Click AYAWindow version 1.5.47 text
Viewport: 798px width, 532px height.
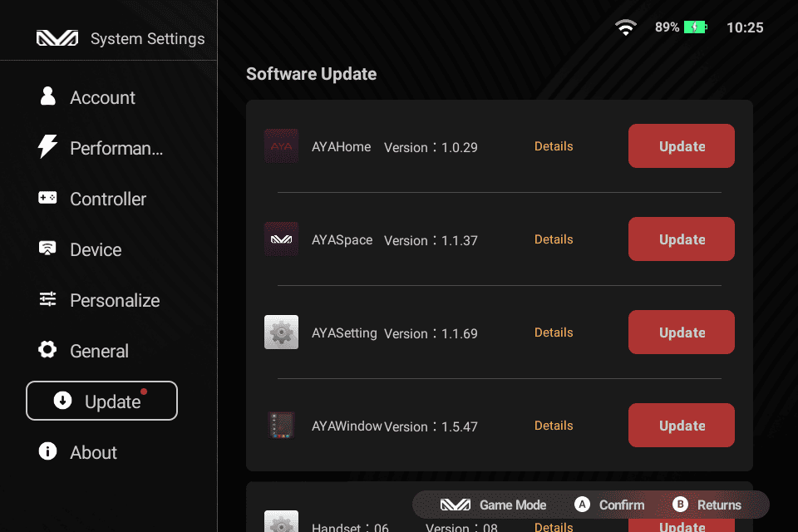coord(431,426)
